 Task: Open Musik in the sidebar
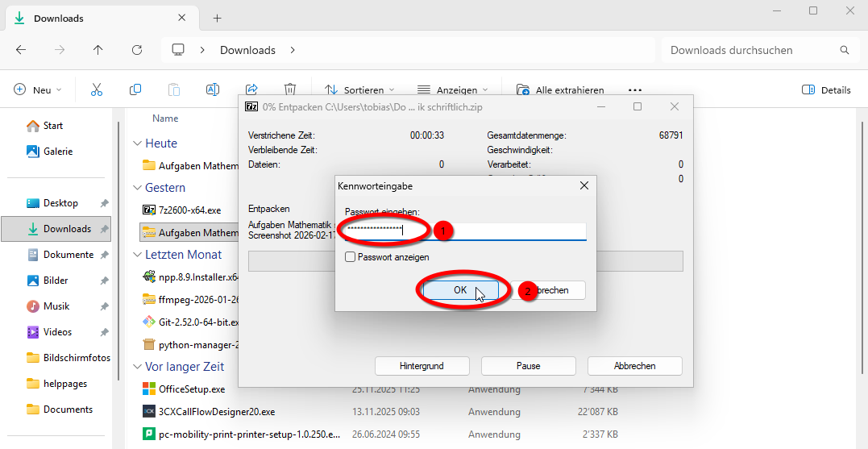coord(56,306)
